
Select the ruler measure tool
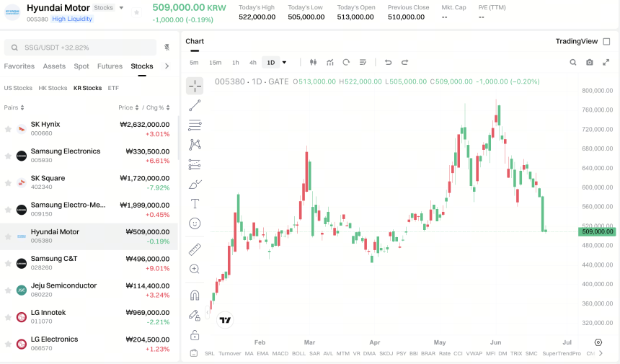(x=195, y=249)
